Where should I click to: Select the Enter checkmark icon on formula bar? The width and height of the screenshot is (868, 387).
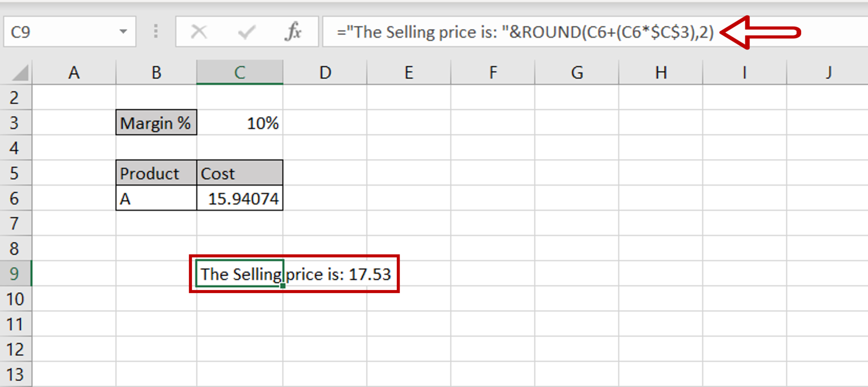246,31
